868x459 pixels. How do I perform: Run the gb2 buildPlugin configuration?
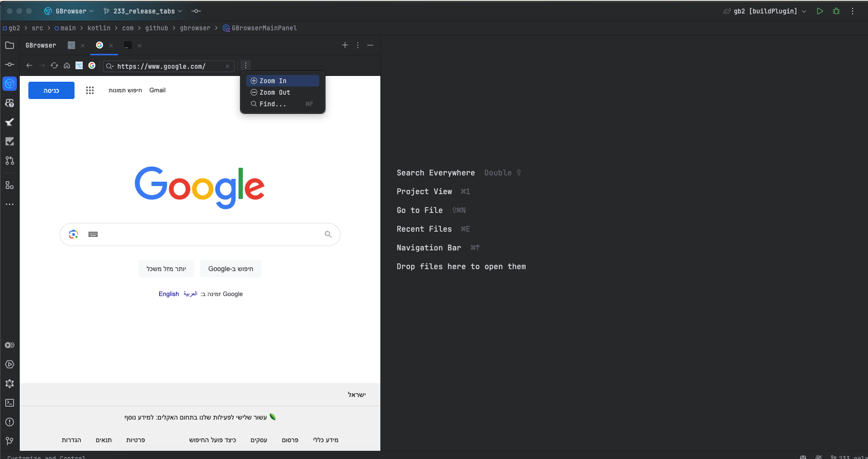point(820,11)
